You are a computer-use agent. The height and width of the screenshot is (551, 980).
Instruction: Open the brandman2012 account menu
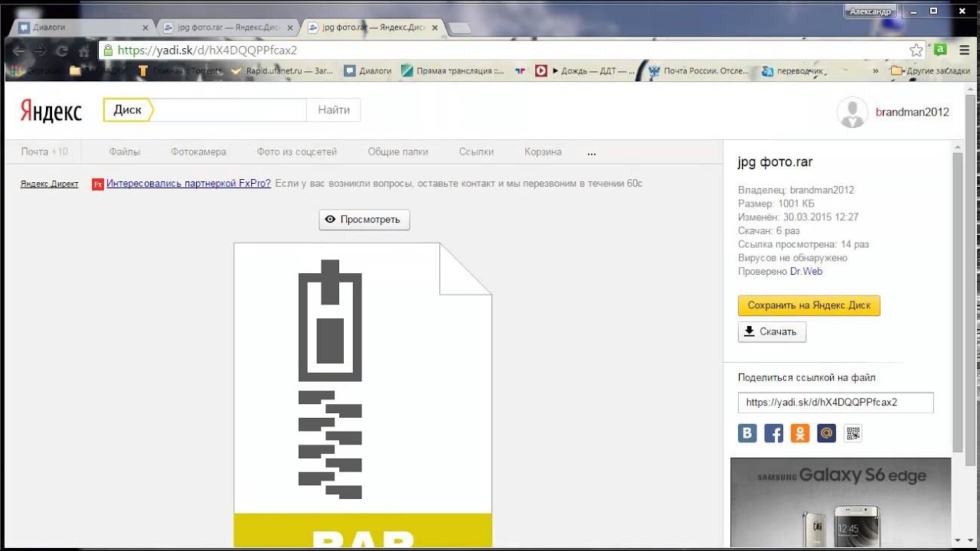coord(912,112)
